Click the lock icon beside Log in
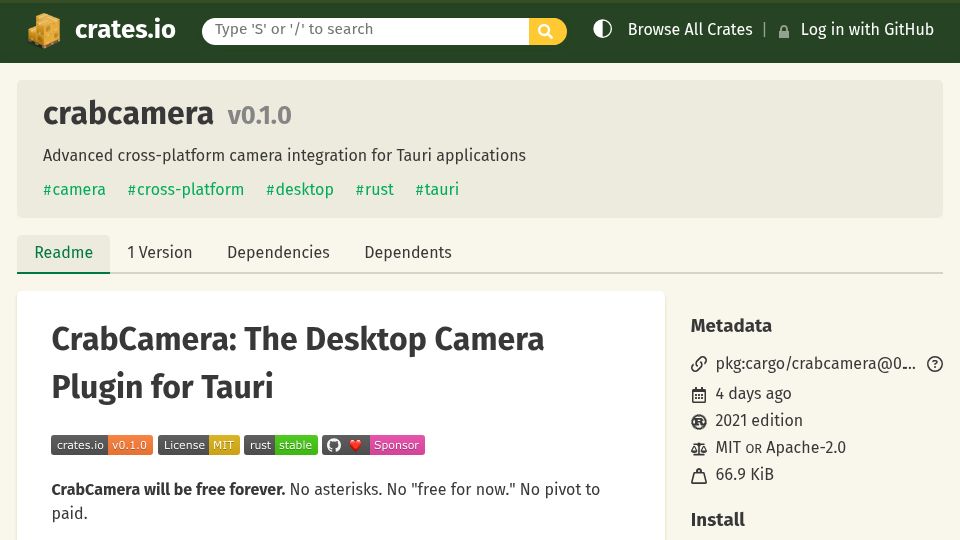This screenshot has width=960, height=540. 784,31
